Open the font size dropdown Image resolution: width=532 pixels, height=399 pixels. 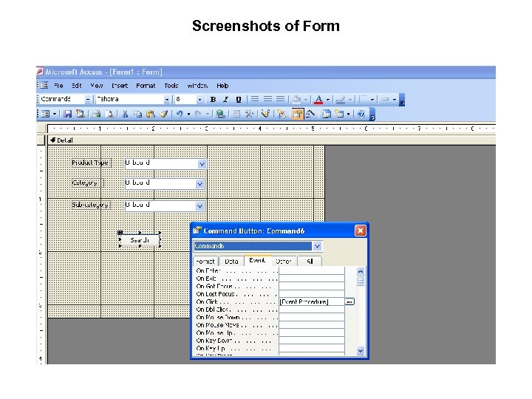199,100
